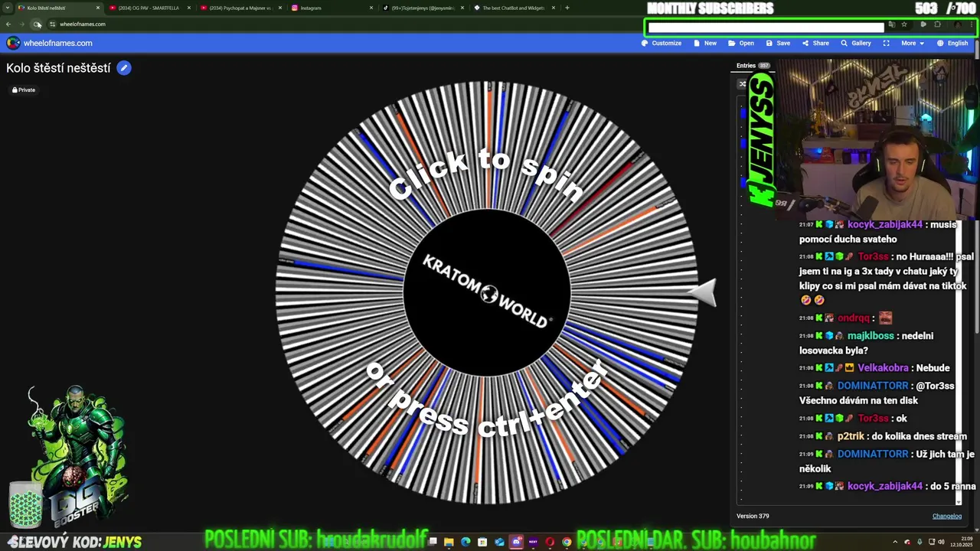Share the wheel
The height and width of the screenshot is (551, 980).
coord(815,44)
